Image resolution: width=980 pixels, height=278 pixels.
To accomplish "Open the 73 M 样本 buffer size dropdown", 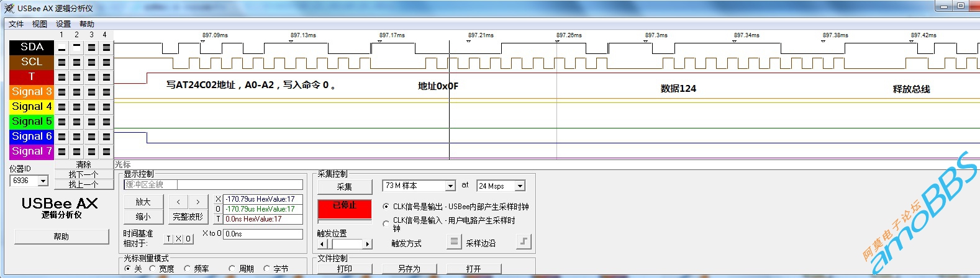I will pyautogui.click(x=450, y=186).
